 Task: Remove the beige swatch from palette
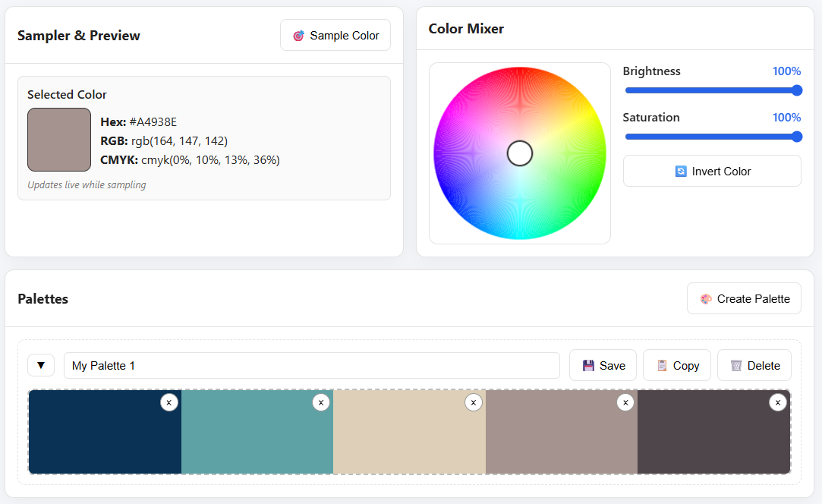click(x=474, y=403)
